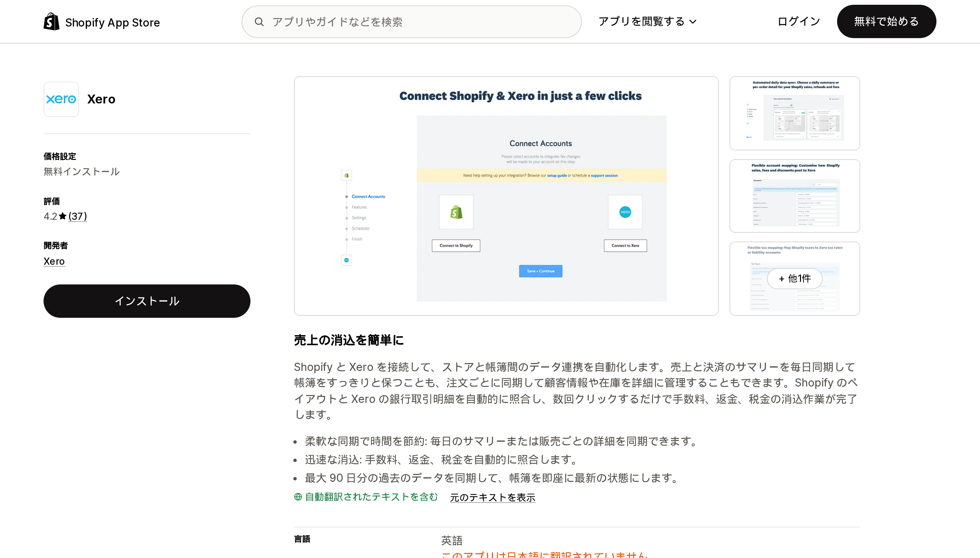Click the 無料で始める button
This screenshot has height=558, width=980.
886,21
